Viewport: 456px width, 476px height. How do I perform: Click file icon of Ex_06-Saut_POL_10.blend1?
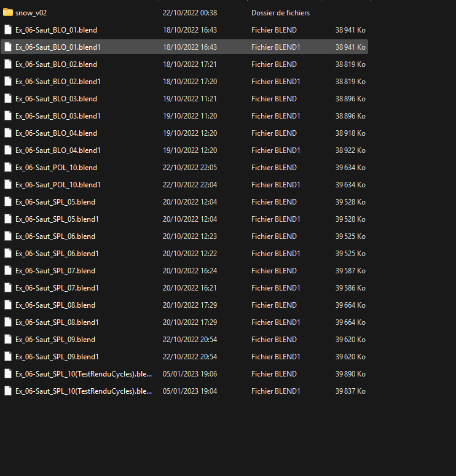(8, 185)
